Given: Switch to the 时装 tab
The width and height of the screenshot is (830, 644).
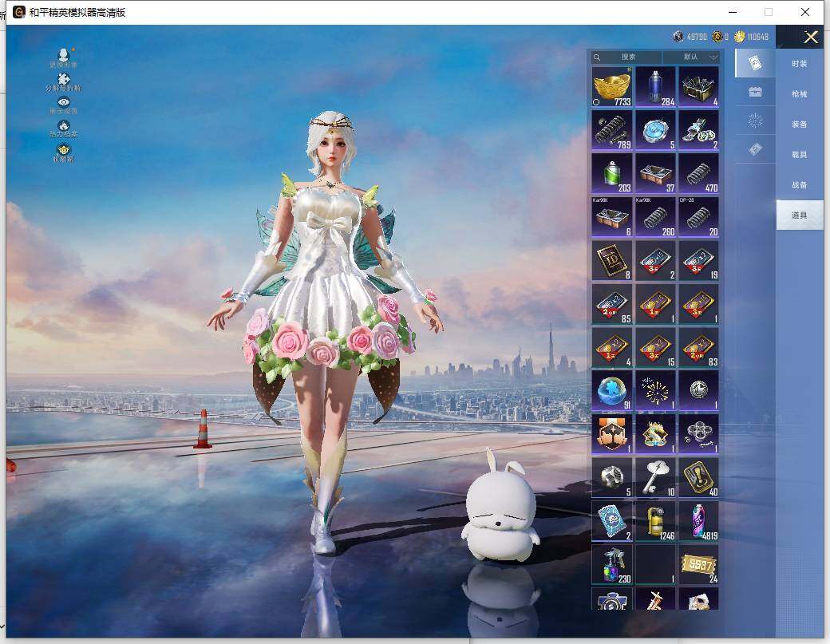Looking at the screenshot, I should (x=799, y=64).
